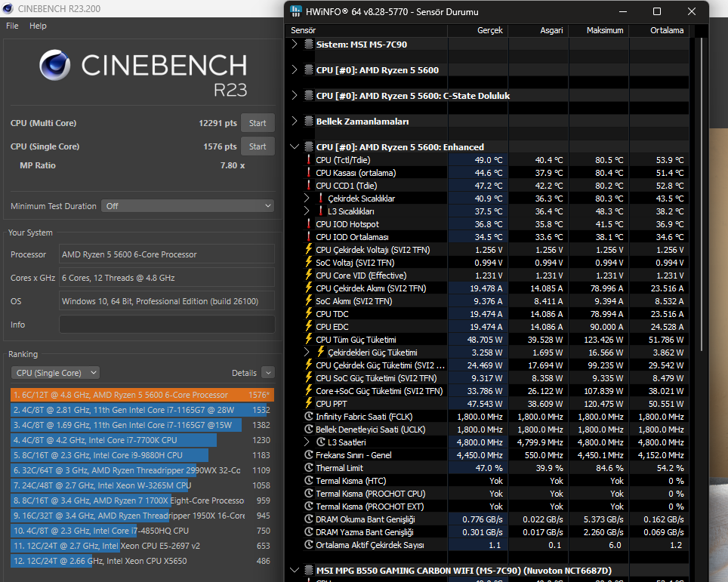The height and width of the screenshot is (582, 728).
Task: Expand the L3 Sıcaklıkları subtree
Action: (307, 211)
